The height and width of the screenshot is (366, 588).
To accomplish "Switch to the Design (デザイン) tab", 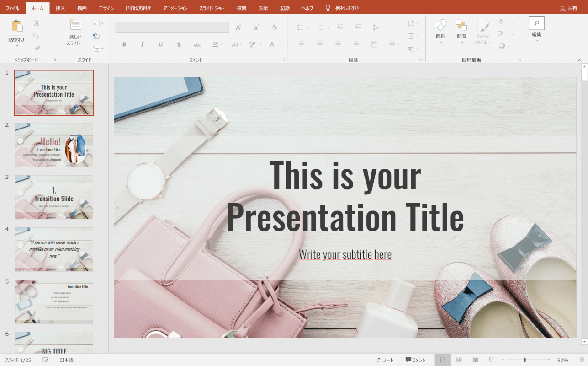I will [106, 8].
